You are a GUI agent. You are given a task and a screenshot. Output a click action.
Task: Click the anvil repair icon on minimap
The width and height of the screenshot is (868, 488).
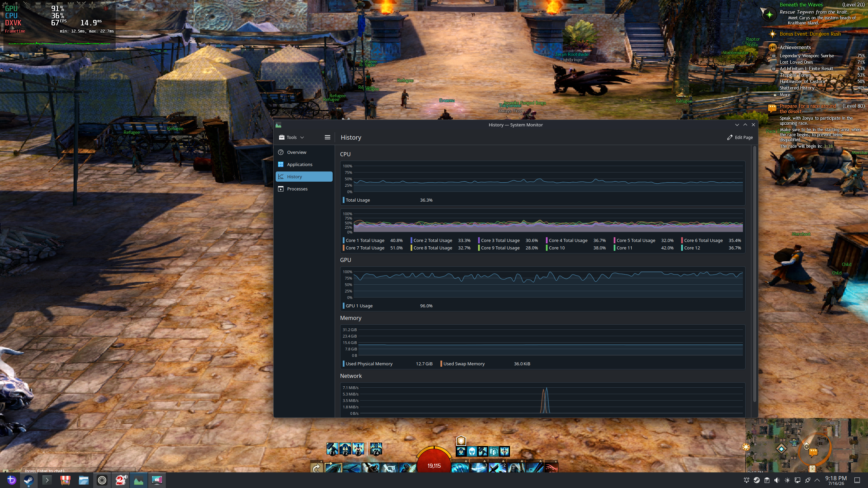click(x=794, y=443)
